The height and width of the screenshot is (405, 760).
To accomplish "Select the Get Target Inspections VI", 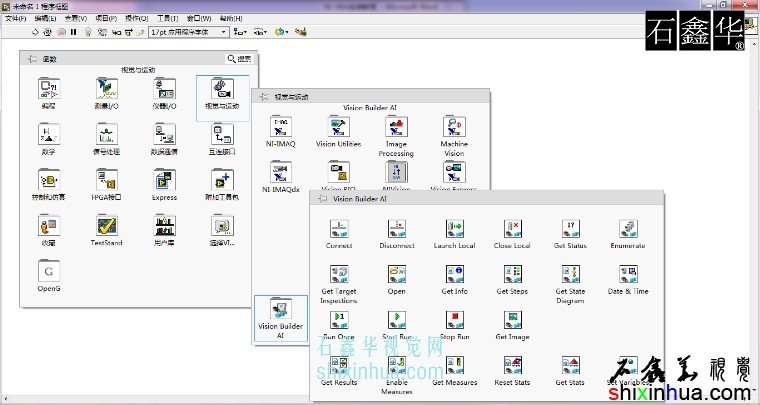I will click(x=339, y=284).
